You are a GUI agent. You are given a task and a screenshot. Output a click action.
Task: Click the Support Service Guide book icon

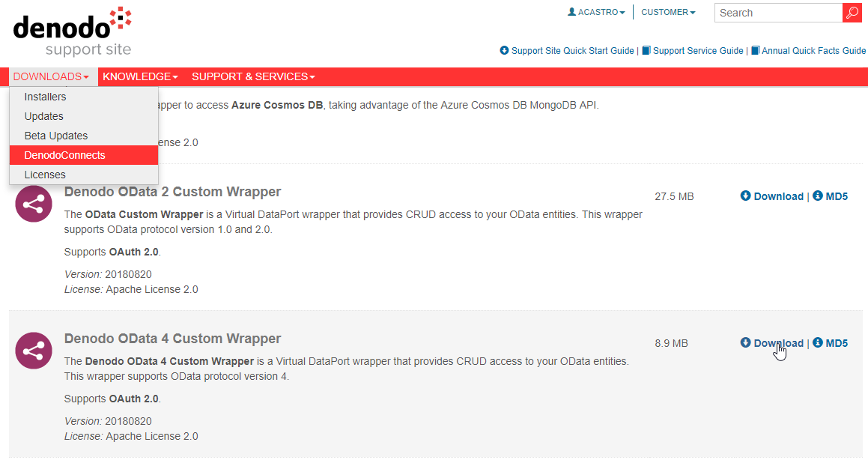point(646,50)
